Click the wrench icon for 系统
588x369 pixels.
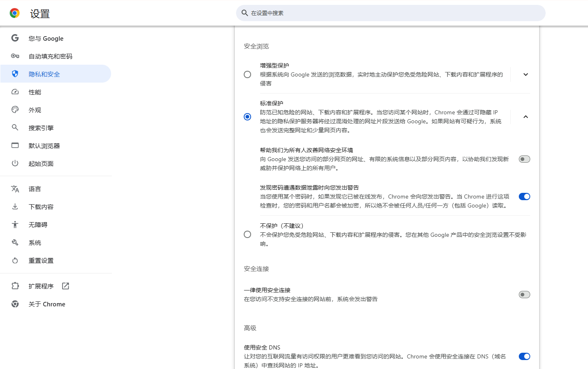(15, 242)
